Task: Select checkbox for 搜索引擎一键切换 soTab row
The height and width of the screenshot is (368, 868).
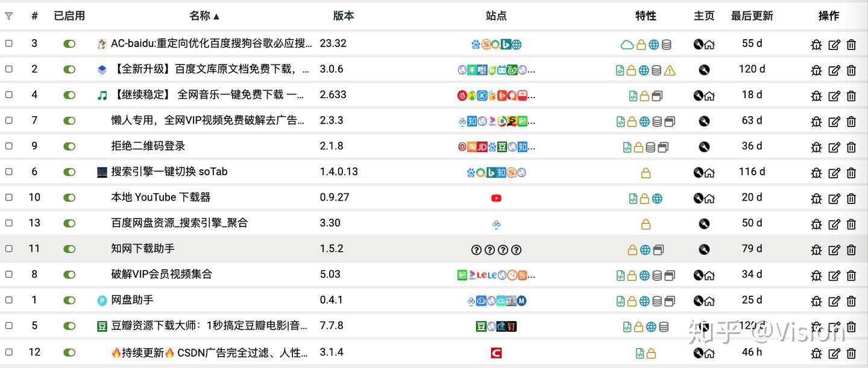Action: click(x=9, y=172)
